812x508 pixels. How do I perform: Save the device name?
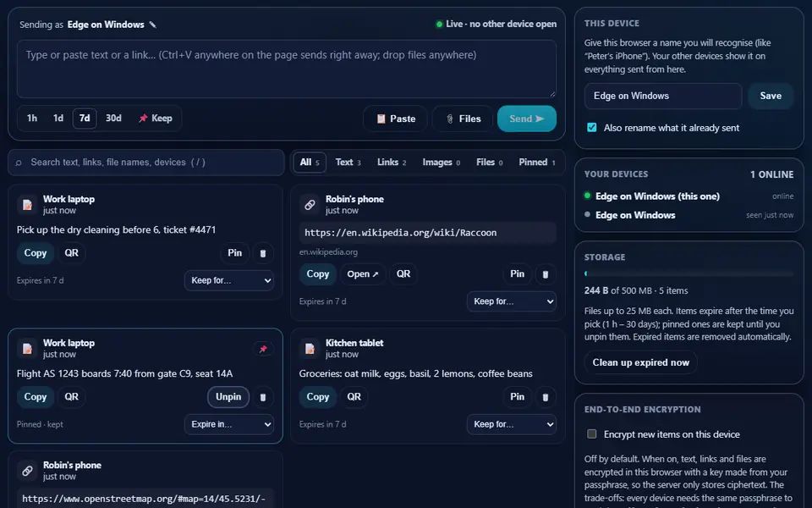771,96
